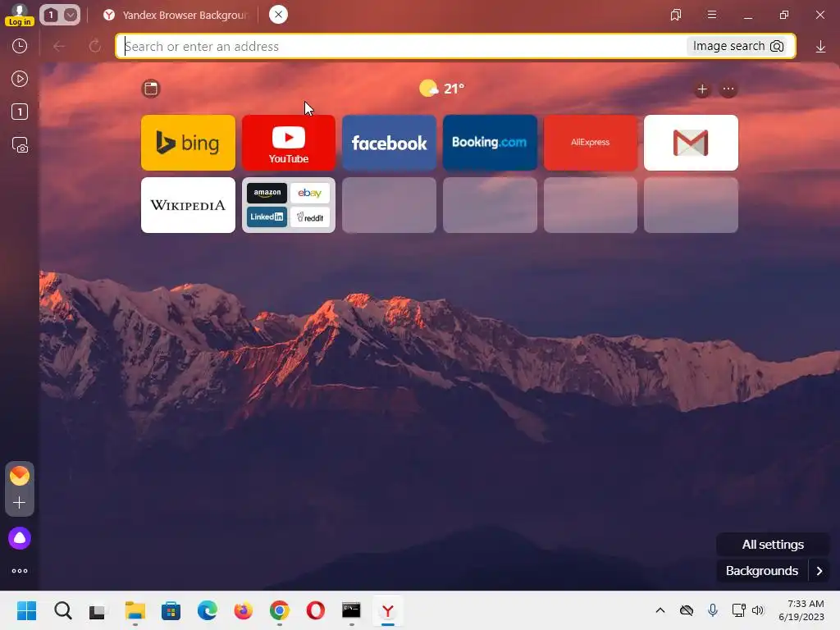Launch Google Chrome from the taskbar
The image size is (840, 630).
pyautogui.click(x=280, y=610)
